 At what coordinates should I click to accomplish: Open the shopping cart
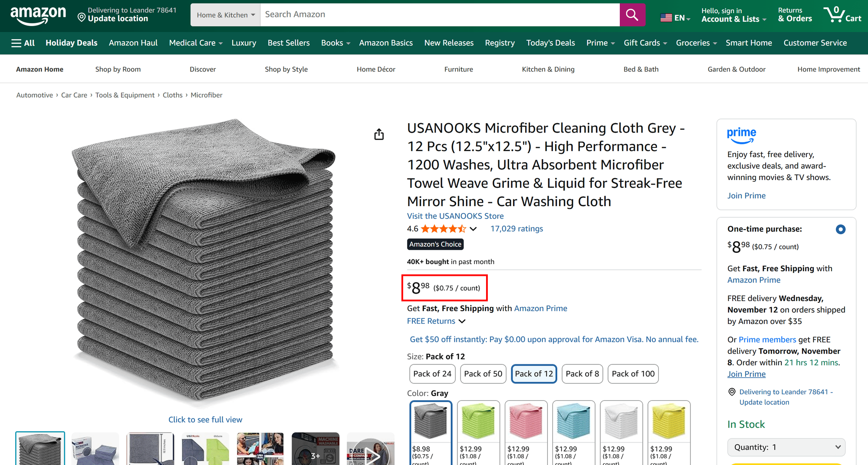841,14
